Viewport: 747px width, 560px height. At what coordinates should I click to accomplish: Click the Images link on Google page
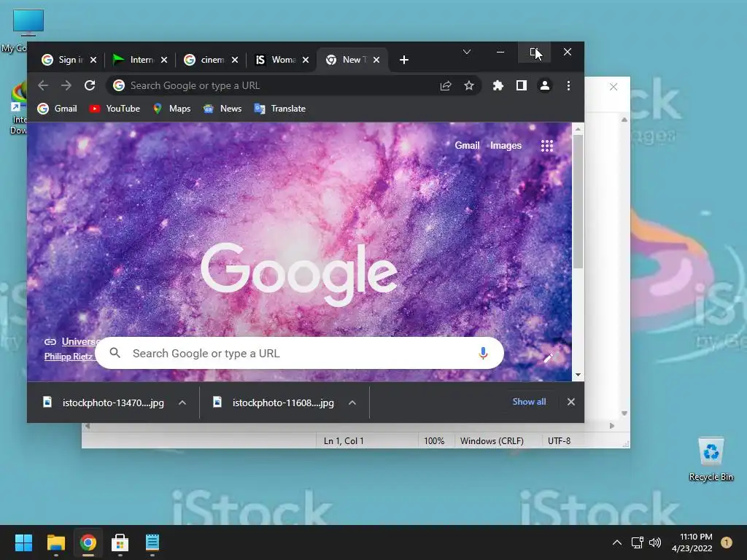click(x=506, y=146)
